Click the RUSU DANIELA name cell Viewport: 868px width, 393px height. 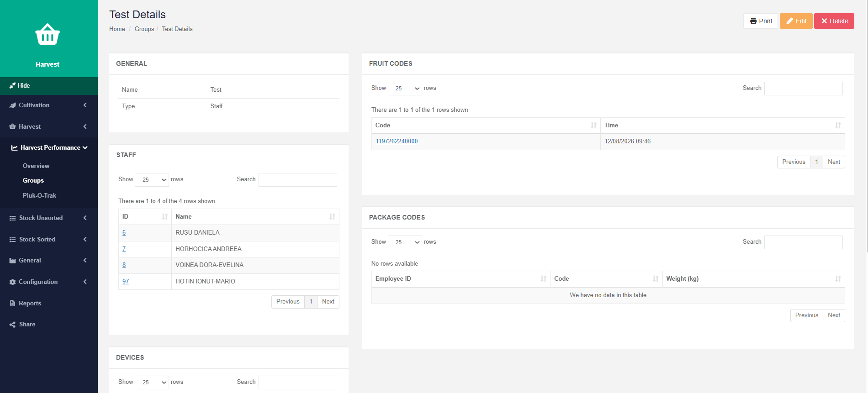coord(255,233)
